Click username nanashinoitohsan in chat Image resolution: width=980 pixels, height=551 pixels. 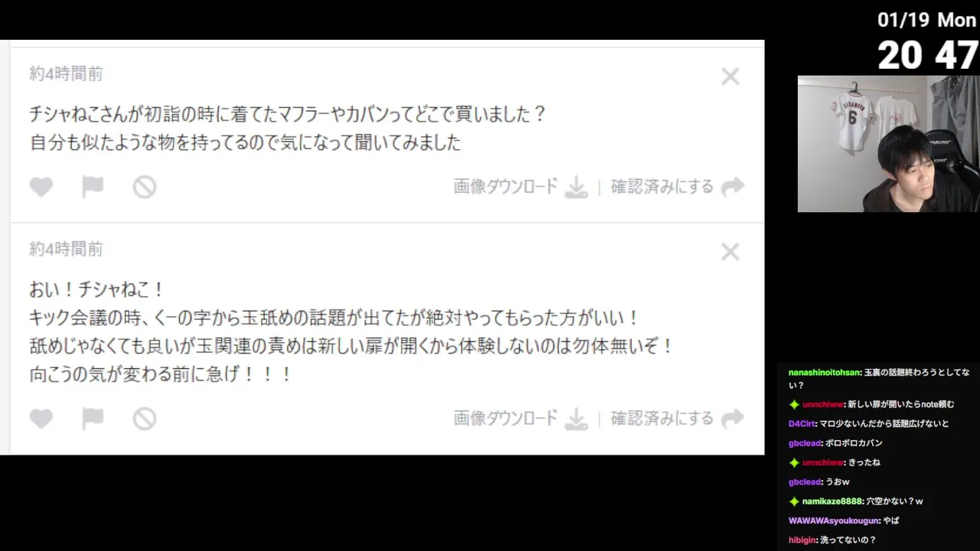tap(824, 373)
